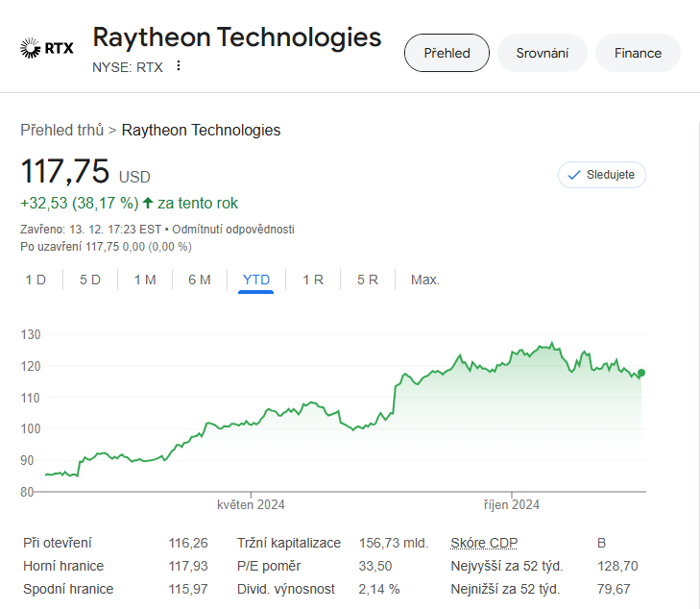Select the Přehled tab
Screen dimensions: 700x609
pos(447,53)
